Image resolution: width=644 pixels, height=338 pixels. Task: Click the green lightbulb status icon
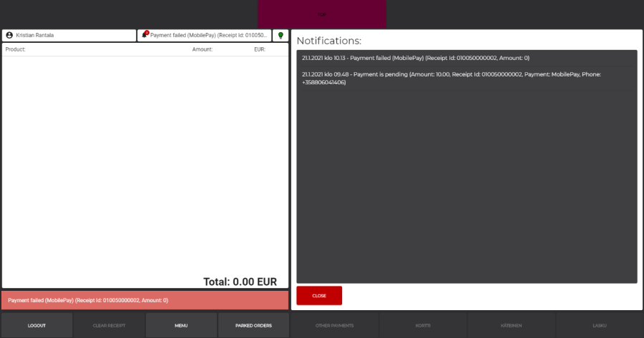pos(280,35)
